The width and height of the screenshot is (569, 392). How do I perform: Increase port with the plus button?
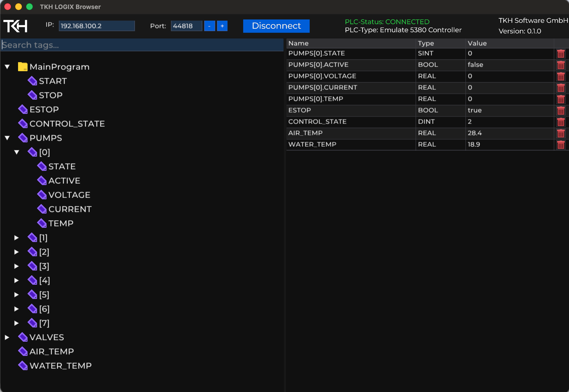[x=222, y=26]
